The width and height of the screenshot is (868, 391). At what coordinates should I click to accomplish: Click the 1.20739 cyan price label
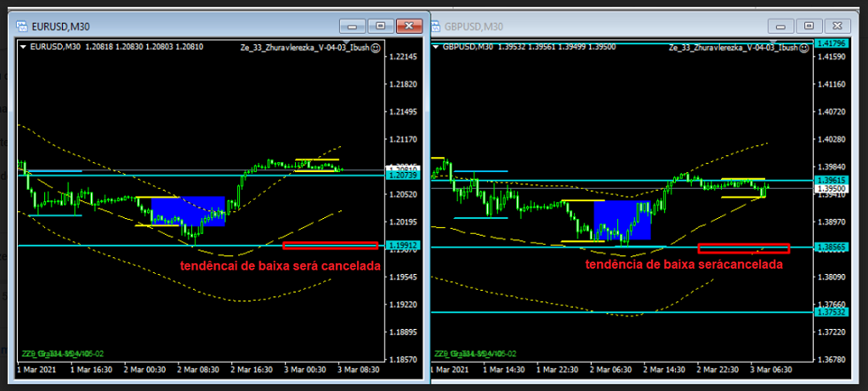tap(404, 175)
